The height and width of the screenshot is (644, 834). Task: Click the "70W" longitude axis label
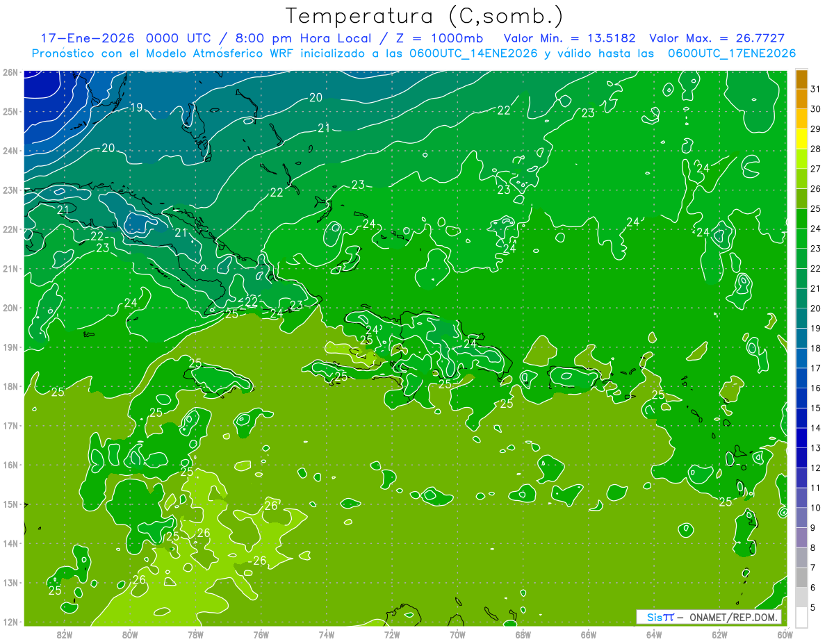point(457,634)
